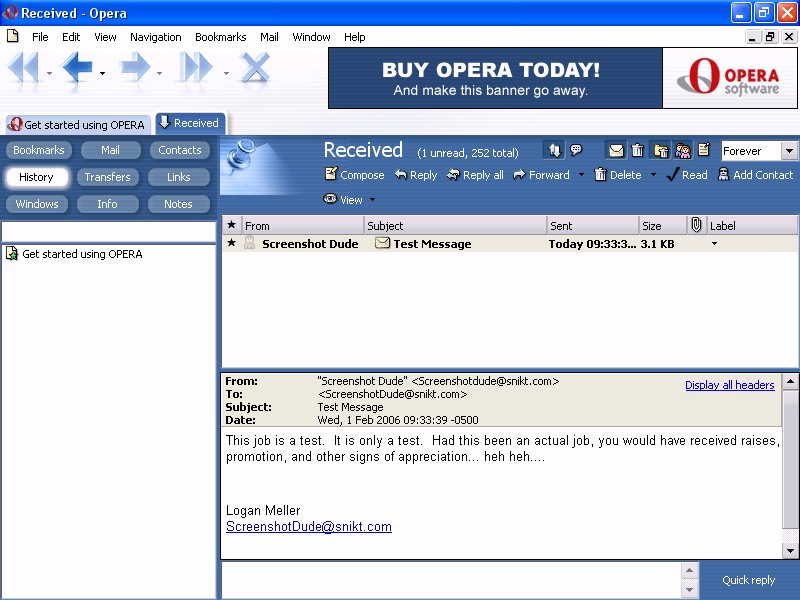Image resolution: width=800 pixels, height=600 pixels.
Task: Open the Bookmarks menu in menu bar
Action: 220,37
